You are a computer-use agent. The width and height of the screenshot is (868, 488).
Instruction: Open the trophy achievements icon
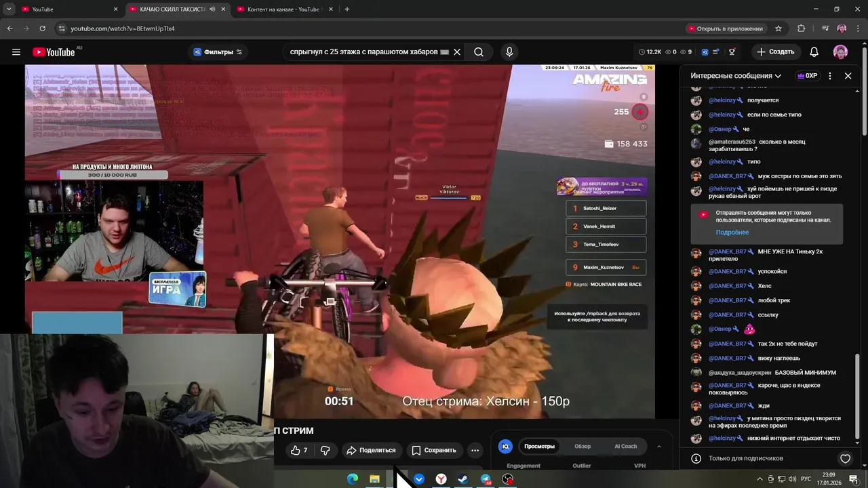click(x=732, y=52)
